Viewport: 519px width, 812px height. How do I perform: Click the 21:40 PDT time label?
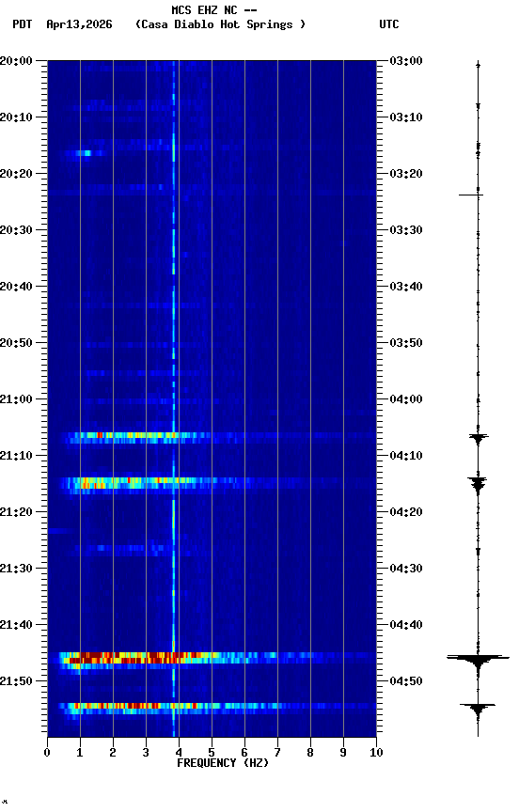coord(16,626)
